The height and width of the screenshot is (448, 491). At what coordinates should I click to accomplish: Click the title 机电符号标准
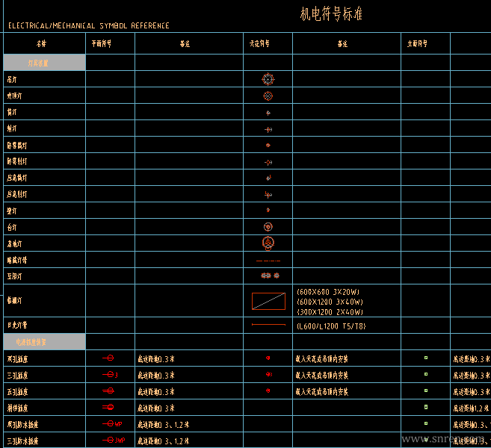(x=331, y=14)
